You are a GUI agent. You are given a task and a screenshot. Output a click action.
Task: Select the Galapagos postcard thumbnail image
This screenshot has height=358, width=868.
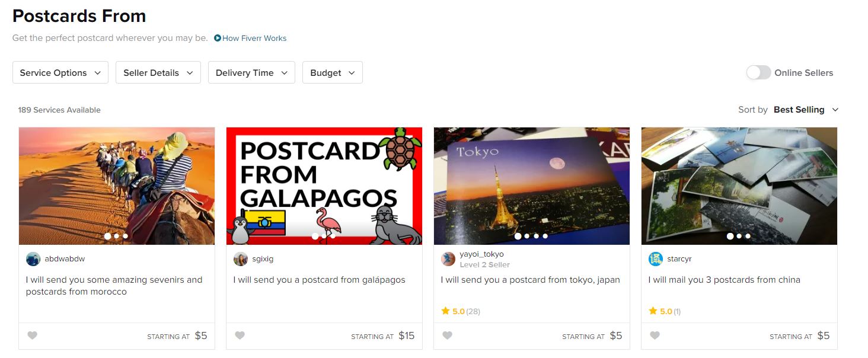(x=324, y=186)
